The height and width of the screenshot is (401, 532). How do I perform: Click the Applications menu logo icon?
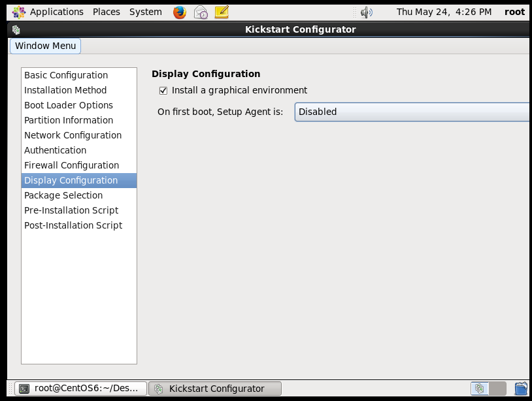[x=19, y=12]
